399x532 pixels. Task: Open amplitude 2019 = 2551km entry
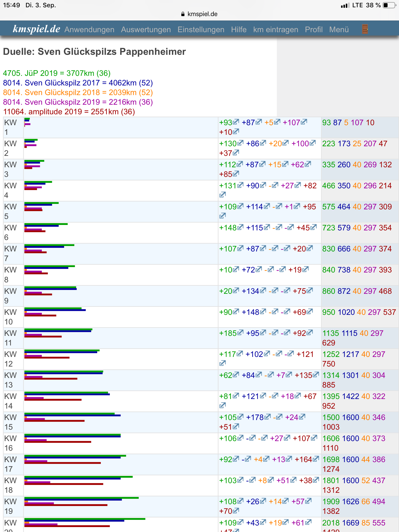click(69, 112)
